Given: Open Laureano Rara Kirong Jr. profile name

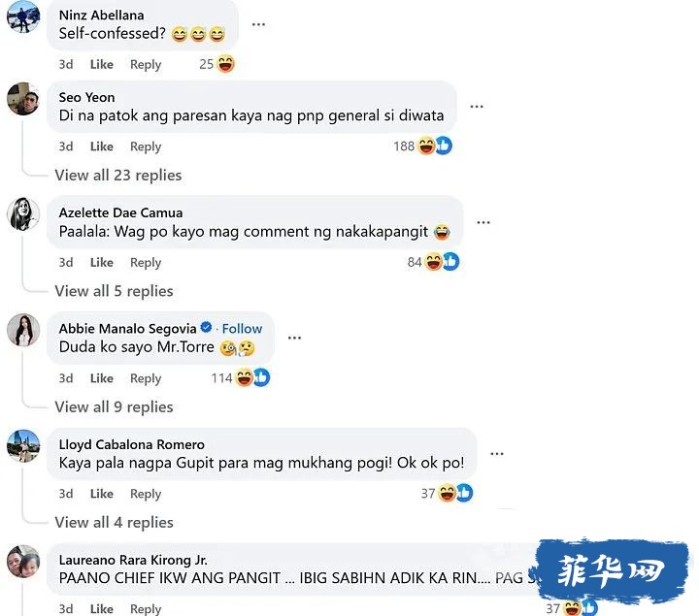Looking at the screenshot, I should [x=133, y=560].
